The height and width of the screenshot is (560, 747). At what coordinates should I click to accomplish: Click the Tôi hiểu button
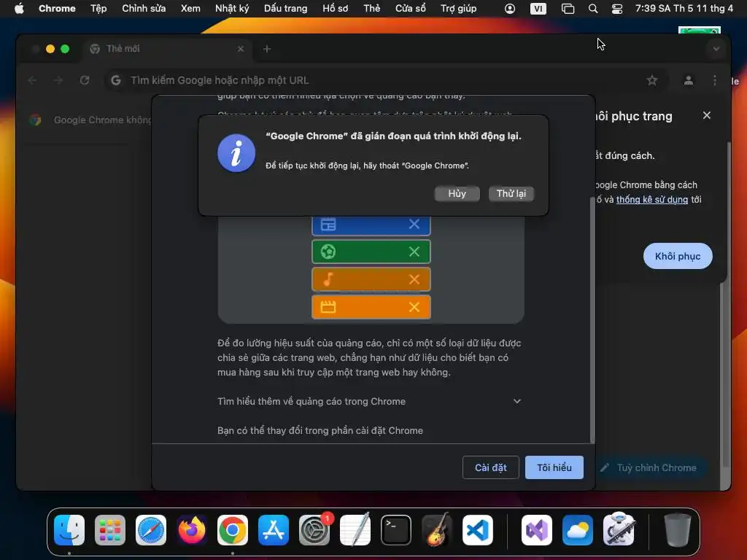point(554,467)
